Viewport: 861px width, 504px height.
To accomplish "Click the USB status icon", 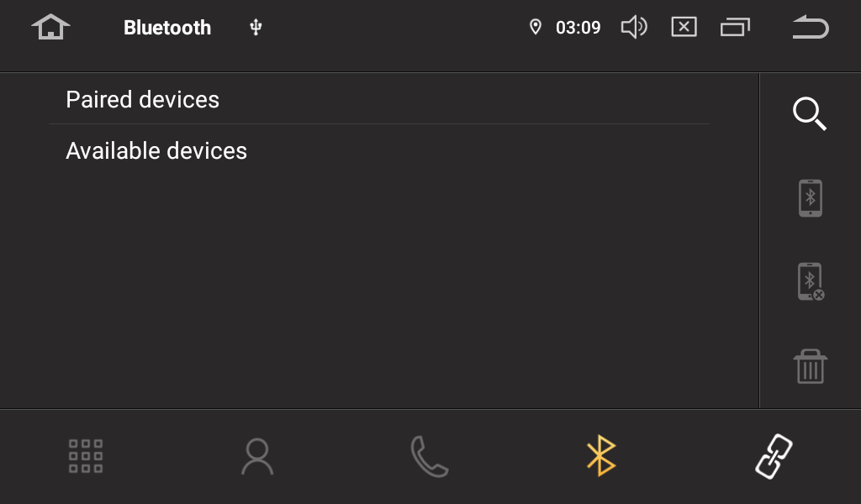I will point(256,28).
